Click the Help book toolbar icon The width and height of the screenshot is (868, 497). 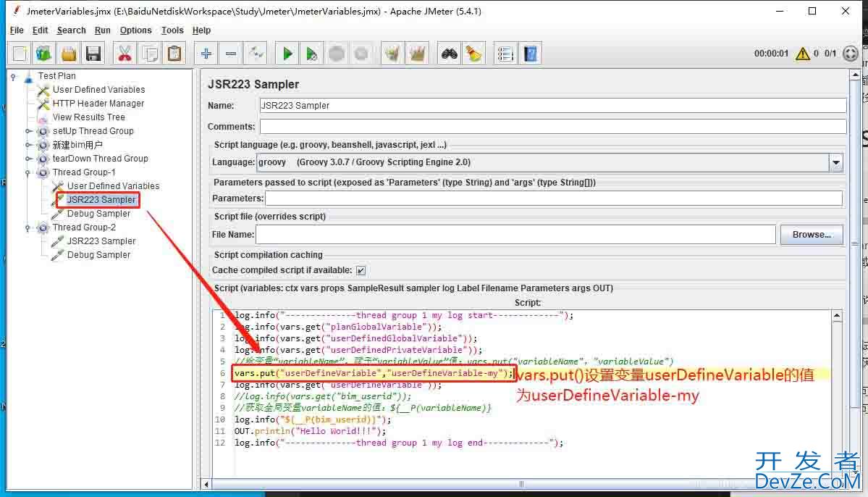pyautogui.click(x=531, y=54)
